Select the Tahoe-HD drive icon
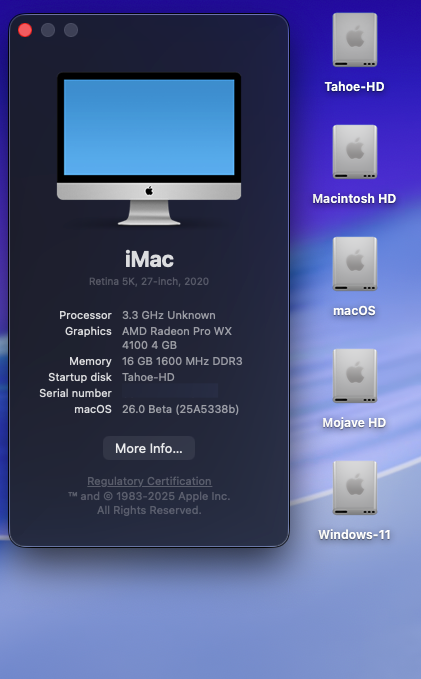This screenshot has width=421, height=679. click(x=355, y=40)
